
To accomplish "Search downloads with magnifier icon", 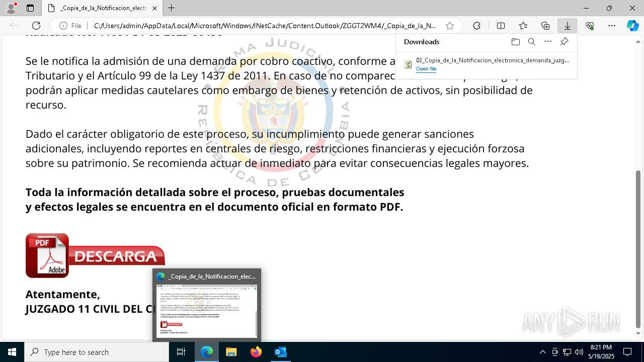I will coord(532,42).
